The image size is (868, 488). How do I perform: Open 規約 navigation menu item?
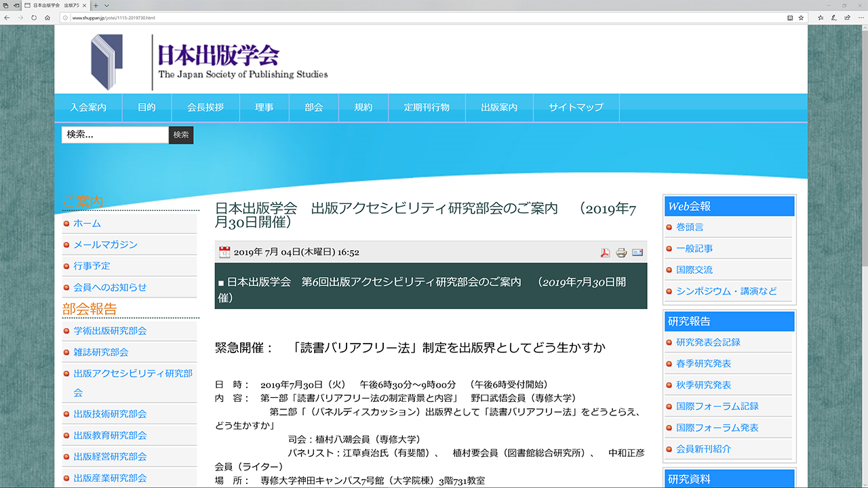pyautogui.click(x=363, y=108)
